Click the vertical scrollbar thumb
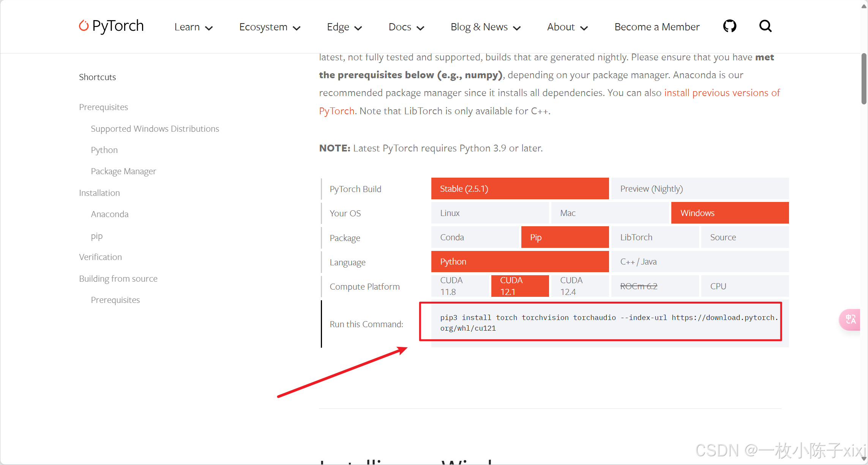This screenshot has width=868, height=465. [x=864, y=78]
